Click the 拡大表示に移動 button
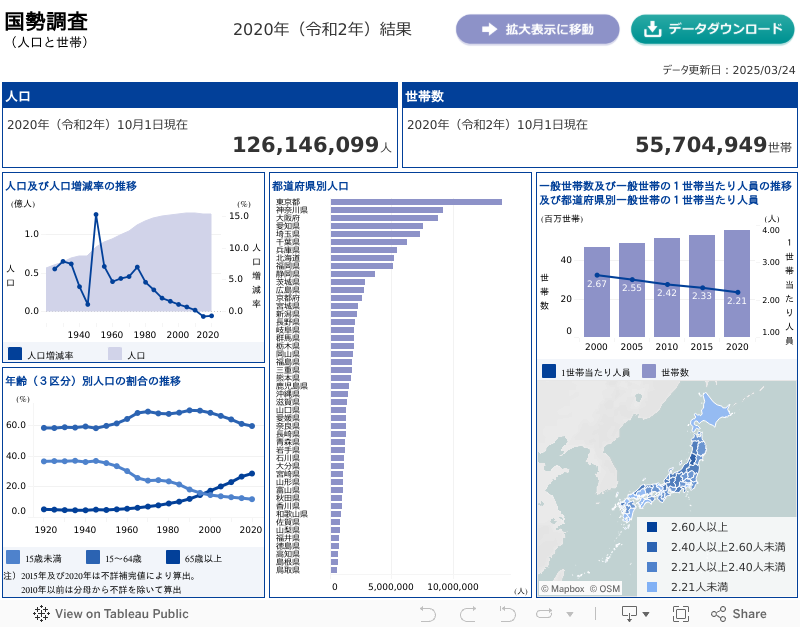 coord(537,29)
